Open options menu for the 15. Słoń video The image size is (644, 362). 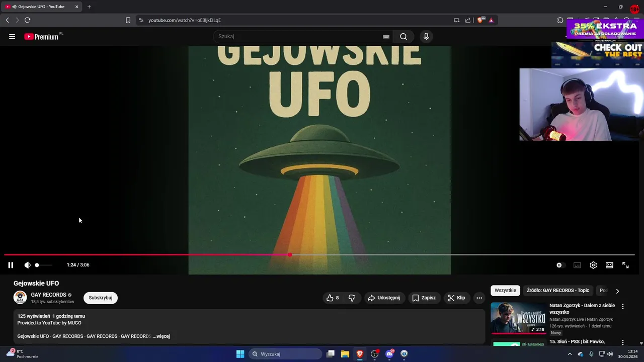[623, 342]
